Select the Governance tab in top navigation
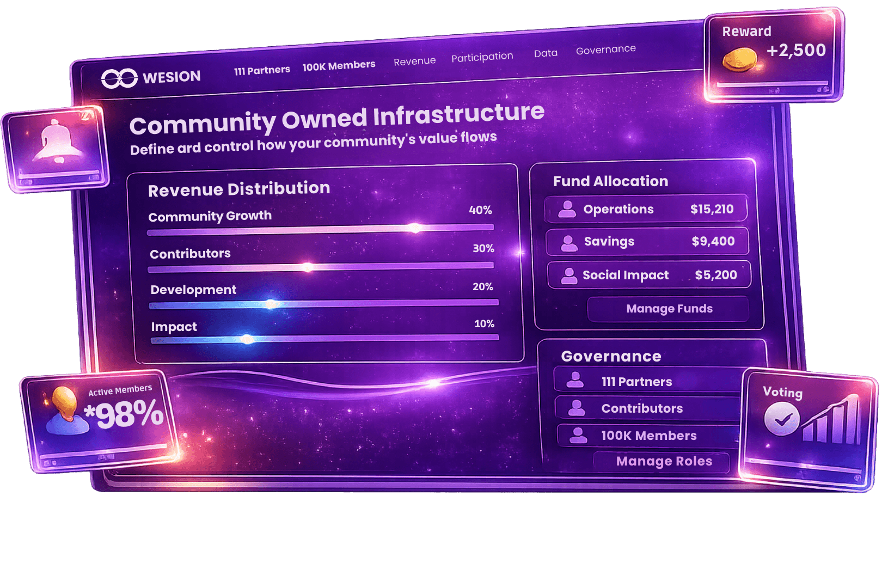This screenshot has width=882, height=588. click(x=605, y=50)
